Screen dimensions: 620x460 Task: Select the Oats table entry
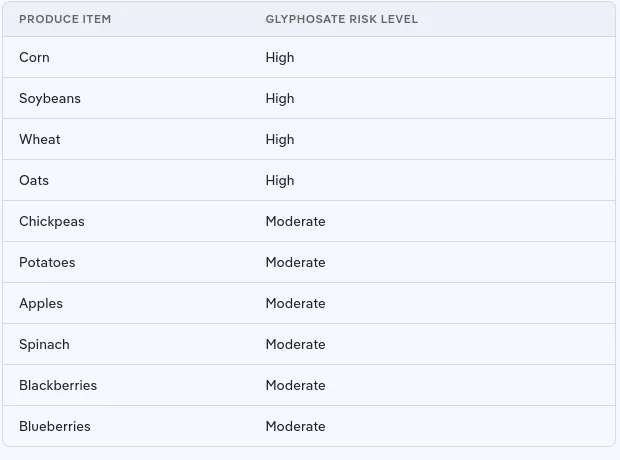pyautogui.click(x=34, y=181)
